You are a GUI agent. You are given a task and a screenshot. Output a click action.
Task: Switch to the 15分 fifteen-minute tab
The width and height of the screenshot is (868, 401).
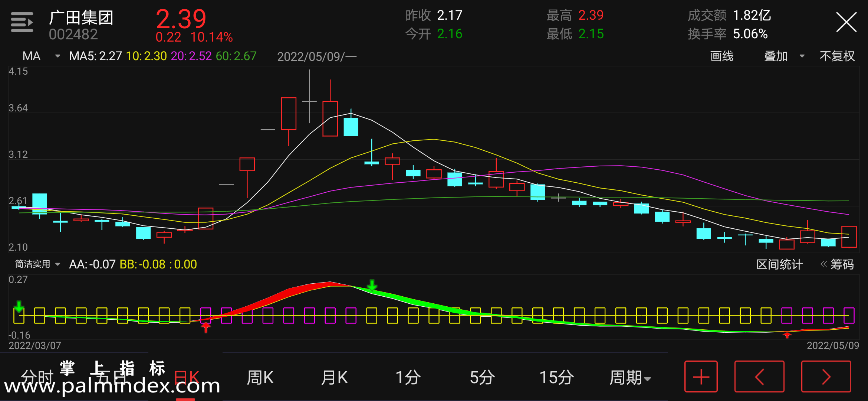556,377
